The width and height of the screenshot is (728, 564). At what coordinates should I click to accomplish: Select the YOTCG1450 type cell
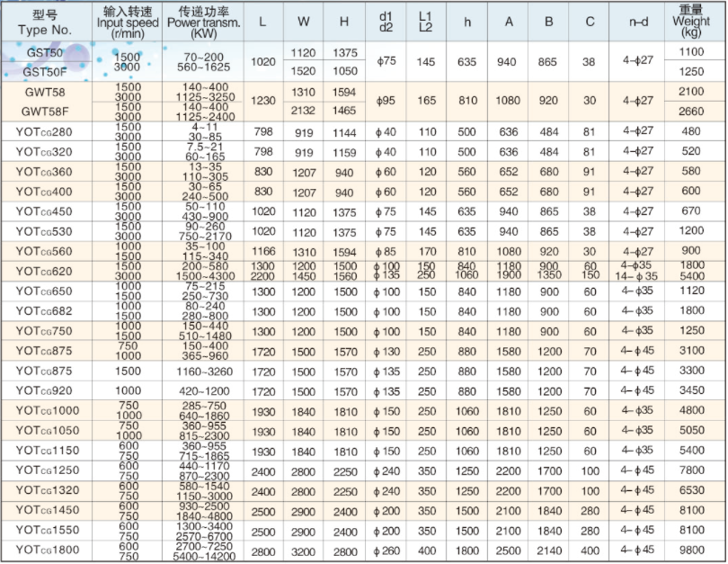[48, 510]
